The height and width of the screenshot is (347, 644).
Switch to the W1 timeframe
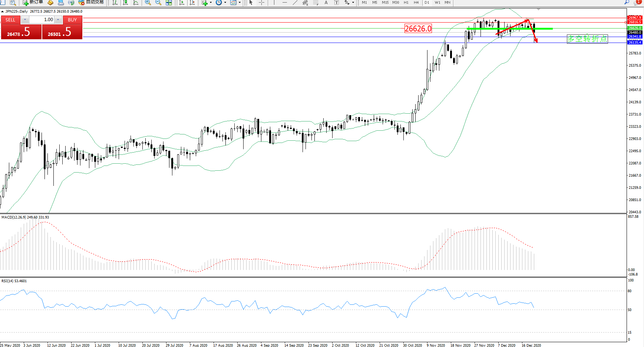point(437,3)
